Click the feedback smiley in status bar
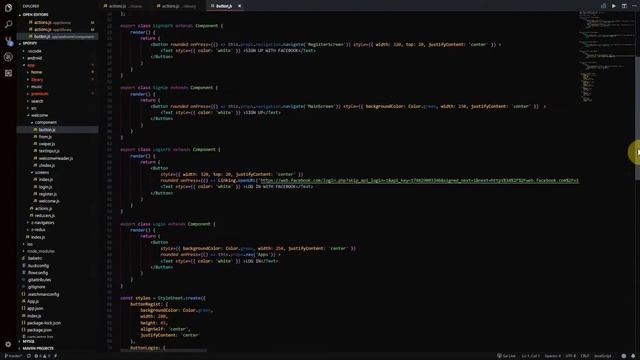 624,356
